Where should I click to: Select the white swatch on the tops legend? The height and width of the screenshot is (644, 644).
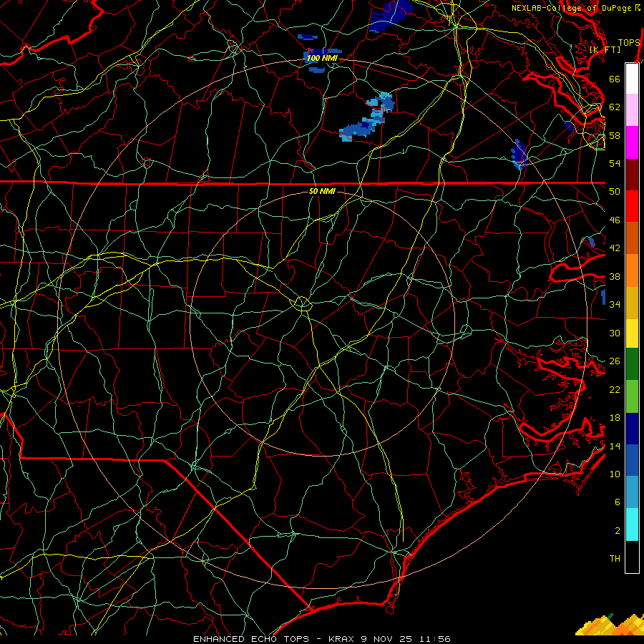[x=632, y=79]
